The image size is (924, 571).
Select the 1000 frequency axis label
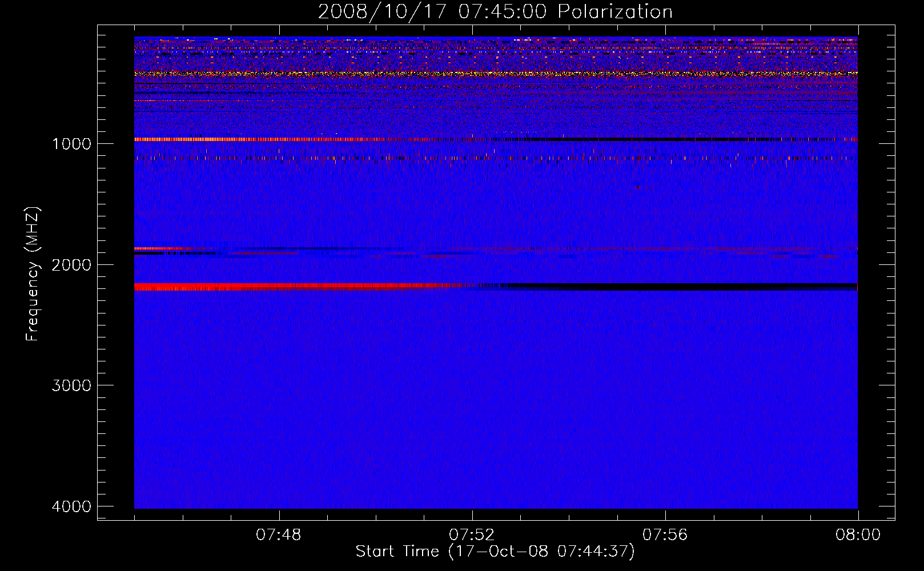point(71,144)
